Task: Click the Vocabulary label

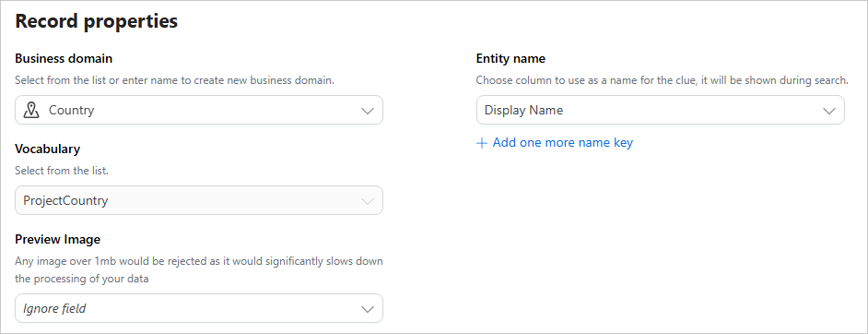Action: (x=48, y=149)
